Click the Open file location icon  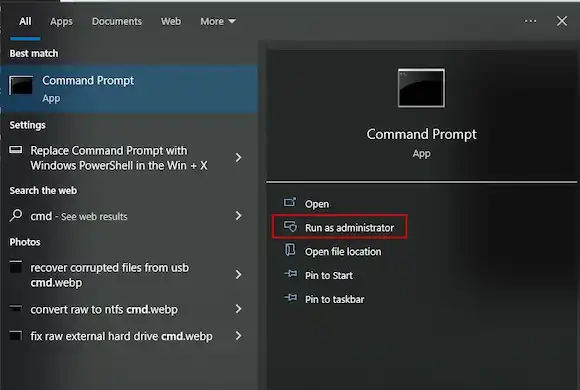(x=290, y=250)
